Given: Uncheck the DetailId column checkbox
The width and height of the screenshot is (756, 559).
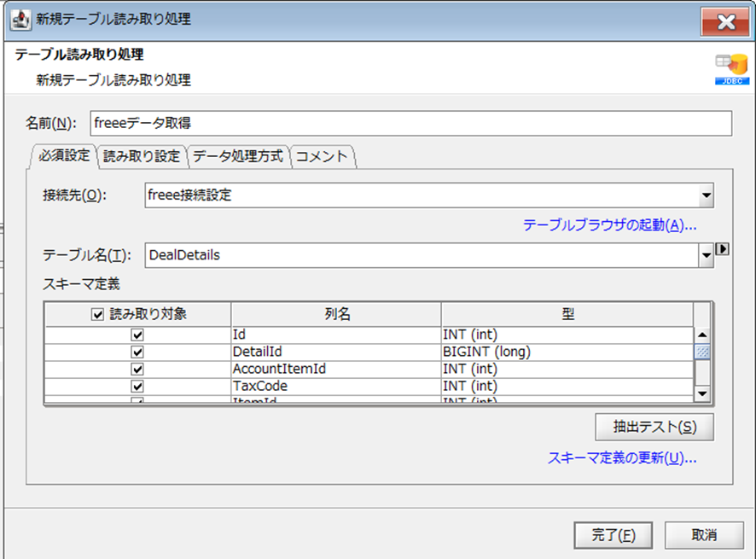Looking at the screenshot, I should click(137, 352).
